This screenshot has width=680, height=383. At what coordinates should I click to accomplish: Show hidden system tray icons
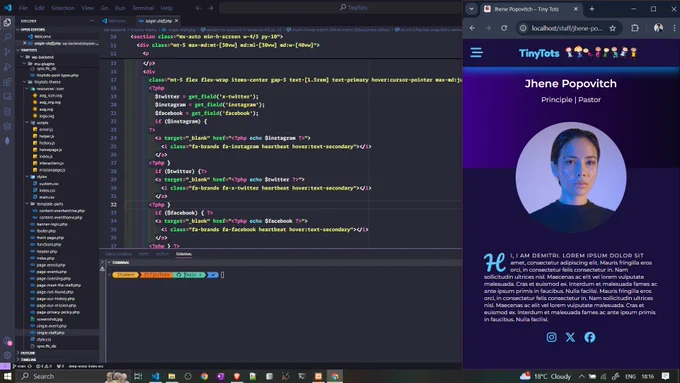click(x=581, y=376)
